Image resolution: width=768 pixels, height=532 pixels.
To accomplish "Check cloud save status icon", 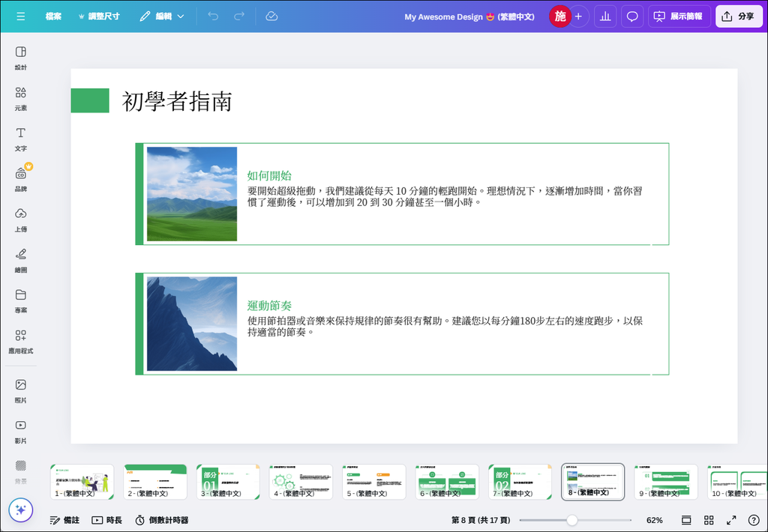I will (271, 16).
